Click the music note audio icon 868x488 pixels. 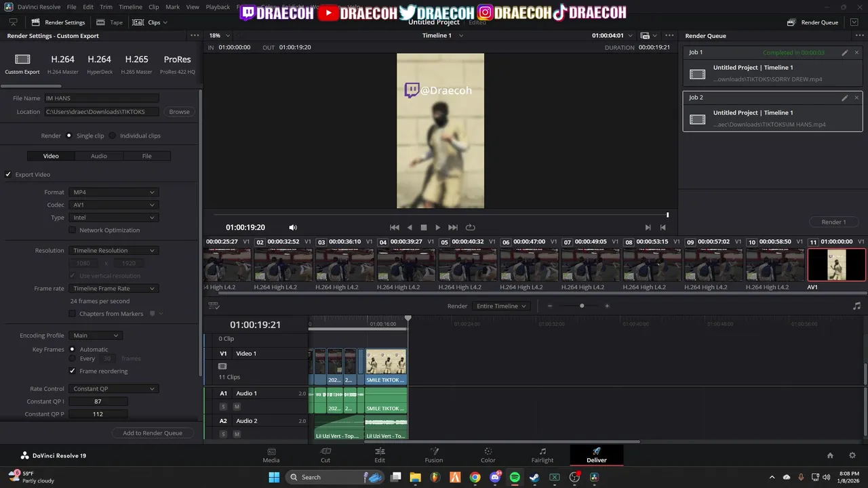[856, 306]
